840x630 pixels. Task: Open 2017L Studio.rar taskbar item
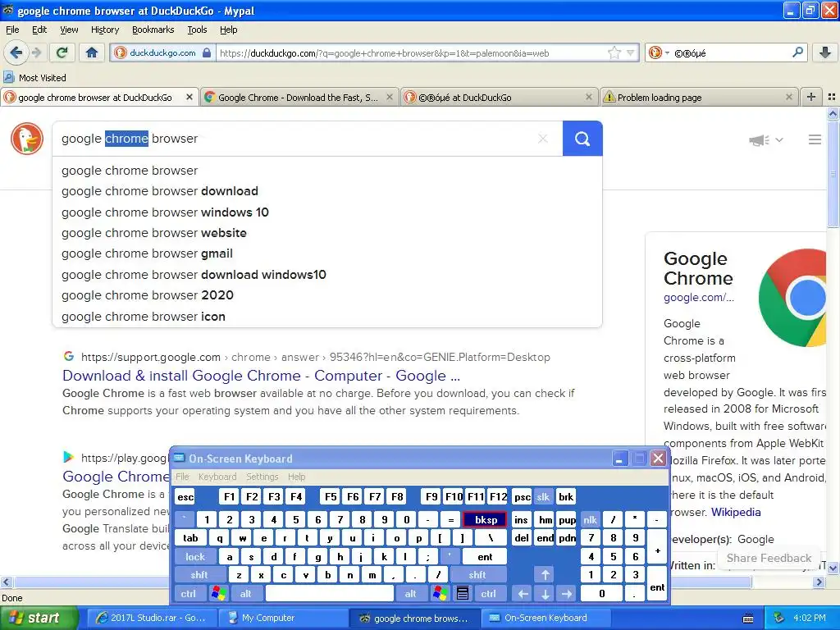click(x=151, y=618)
